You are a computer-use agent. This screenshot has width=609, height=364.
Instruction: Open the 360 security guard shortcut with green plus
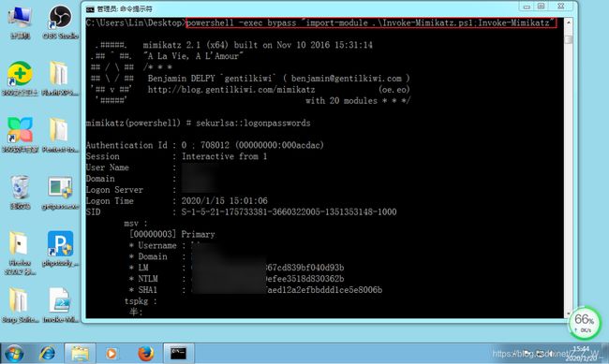coord(20,78)
